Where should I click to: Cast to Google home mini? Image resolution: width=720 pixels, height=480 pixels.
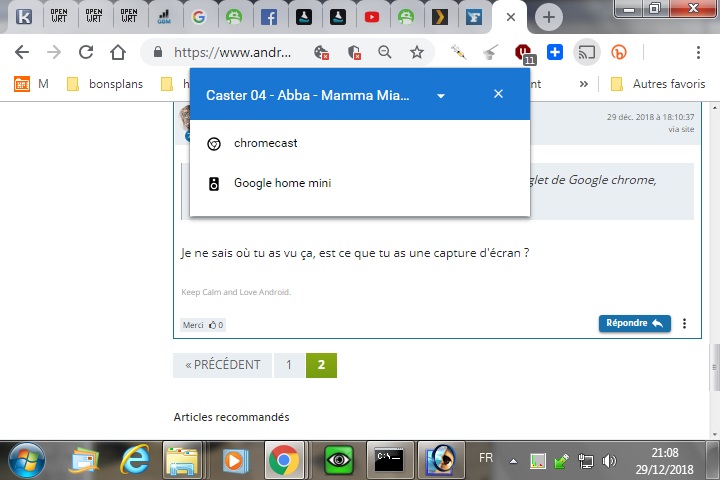[360, 183]
